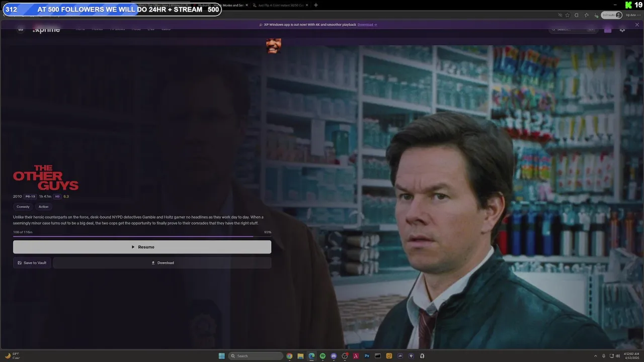
Task: Open the terminal icon on the taskbar
Action: point(378,356)
